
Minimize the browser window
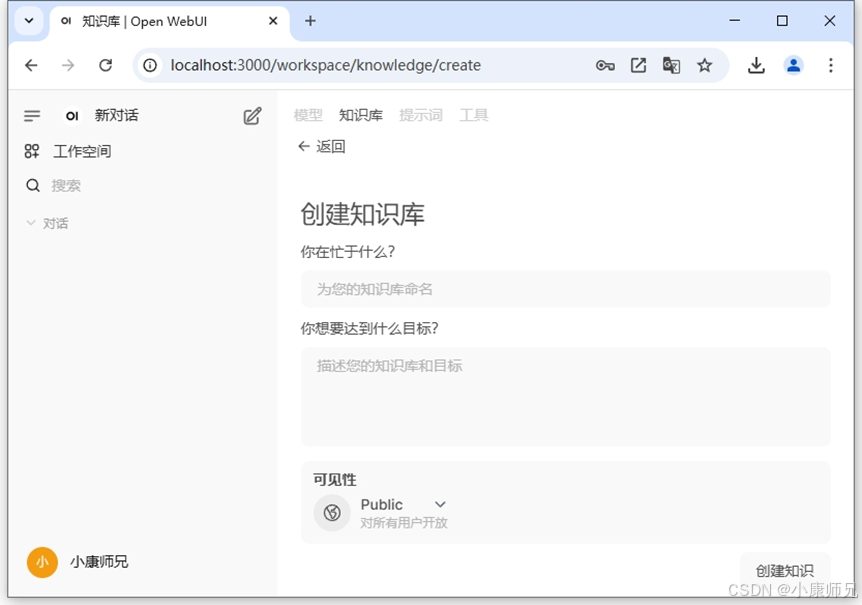point(734,21)
